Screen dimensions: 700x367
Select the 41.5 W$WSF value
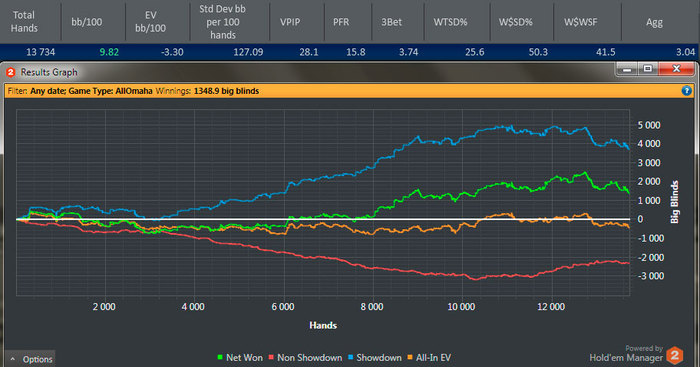[606, 52]
